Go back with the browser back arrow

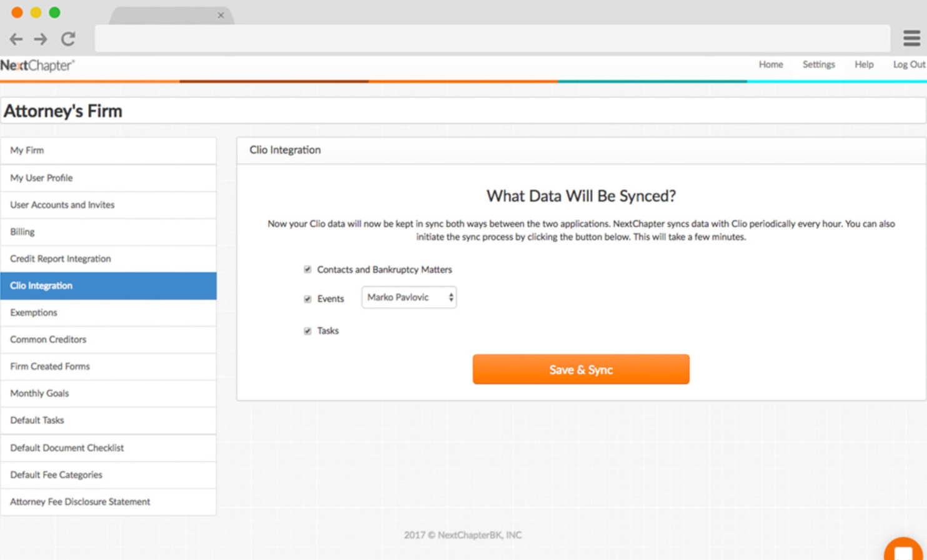click(16, 39)
